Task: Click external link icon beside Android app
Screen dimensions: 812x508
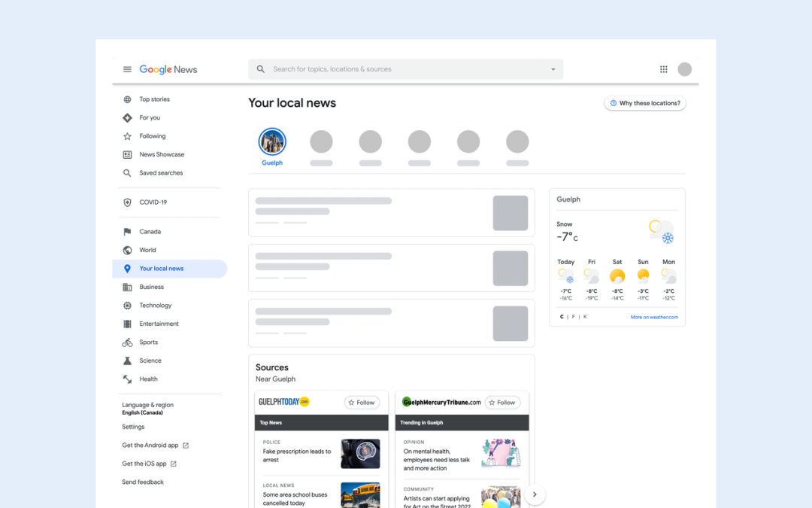Action: [186, 446]
